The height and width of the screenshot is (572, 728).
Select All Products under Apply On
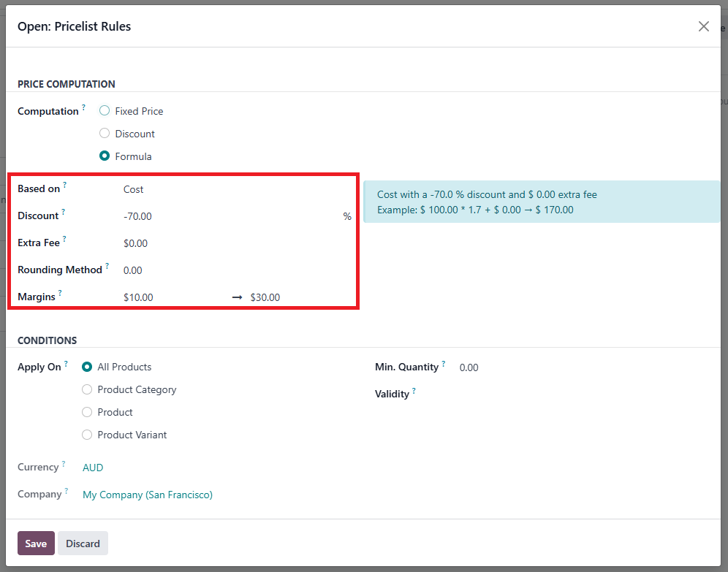click(87, 367)
